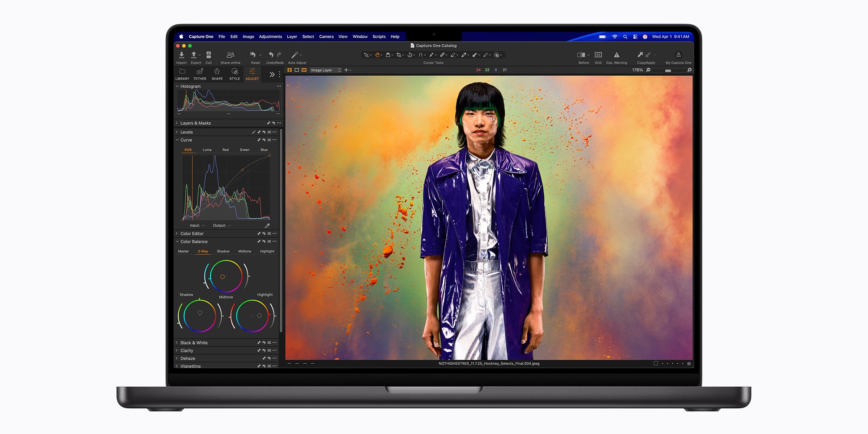Open the Adjustments menu
The width and height of the screenshot is (868, 434).
pos(270,37)
